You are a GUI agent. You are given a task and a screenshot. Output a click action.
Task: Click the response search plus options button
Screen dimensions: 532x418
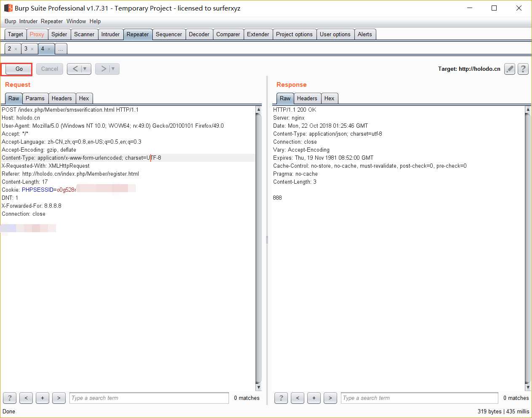(x=314, y=398)
